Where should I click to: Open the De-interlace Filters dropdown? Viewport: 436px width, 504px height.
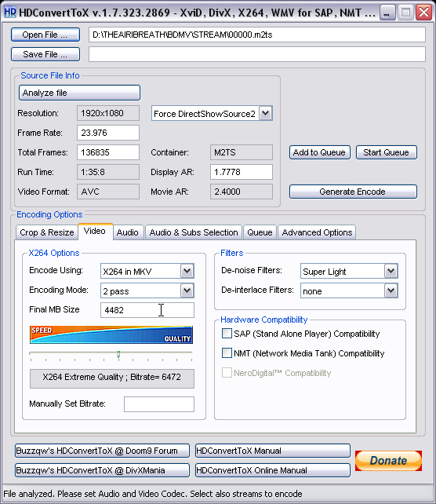coord(391,290)
